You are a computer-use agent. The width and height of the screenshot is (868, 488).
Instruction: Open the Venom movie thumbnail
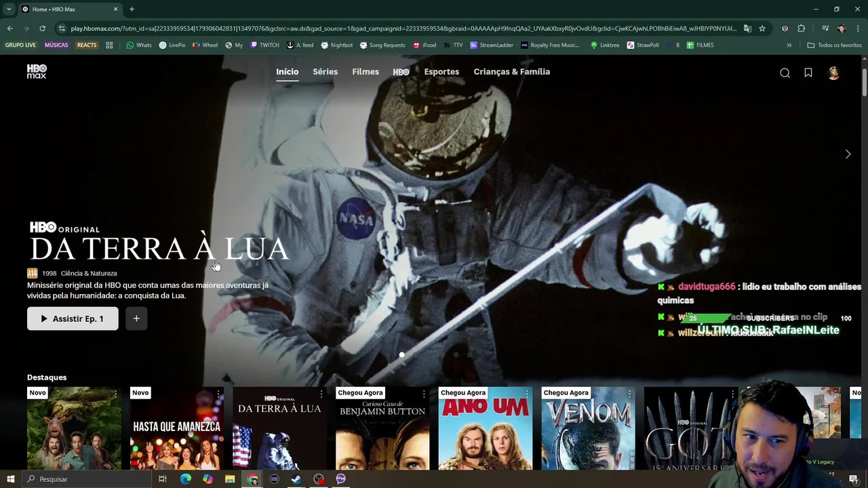coord(588,428)
